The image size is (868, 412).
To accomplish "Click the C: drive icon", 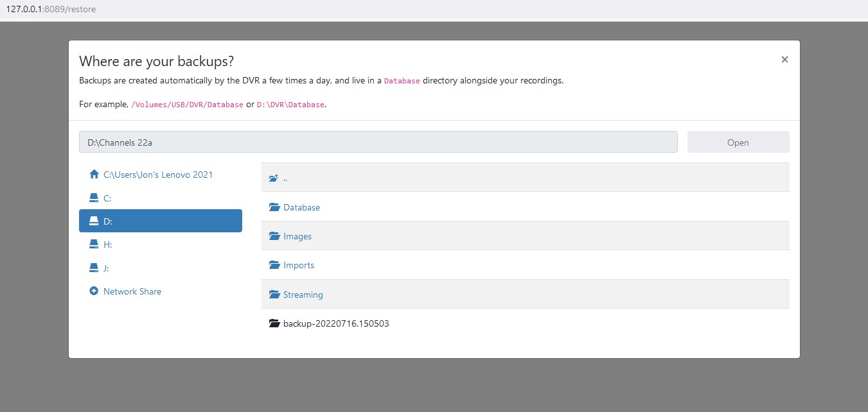I will [94, 198].
